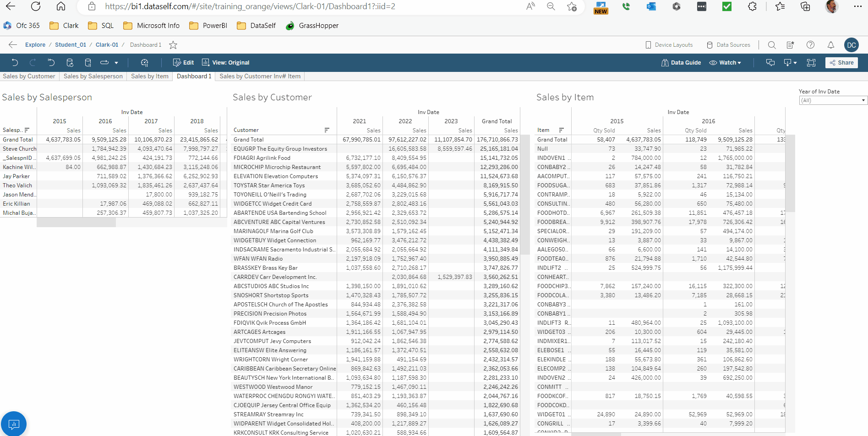Toggle sort on the Item column header

pos(561,130)
